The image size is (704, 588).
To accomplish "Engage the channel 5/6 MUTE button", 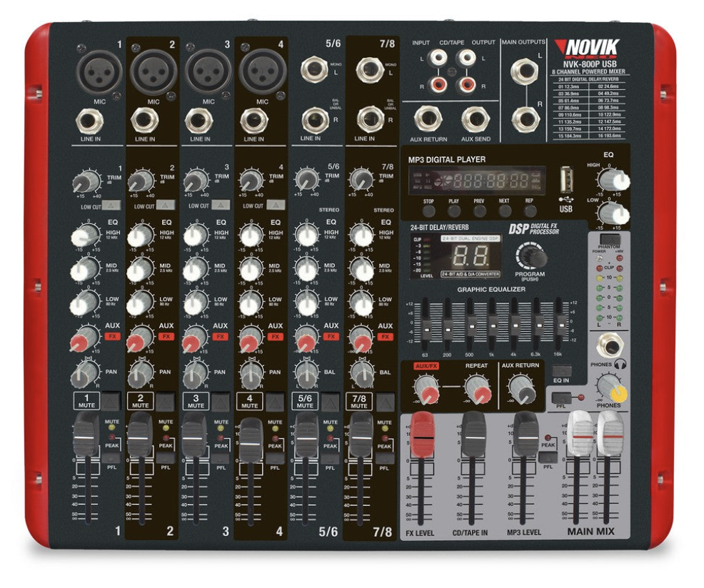I will 330,401.
